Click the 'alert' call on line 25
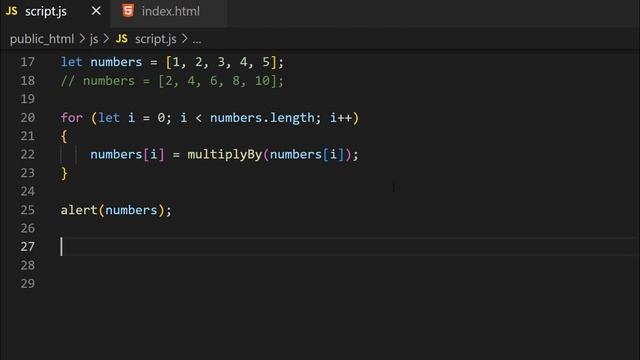This screenshot has width=640, height=360. [x=79, y=210]
